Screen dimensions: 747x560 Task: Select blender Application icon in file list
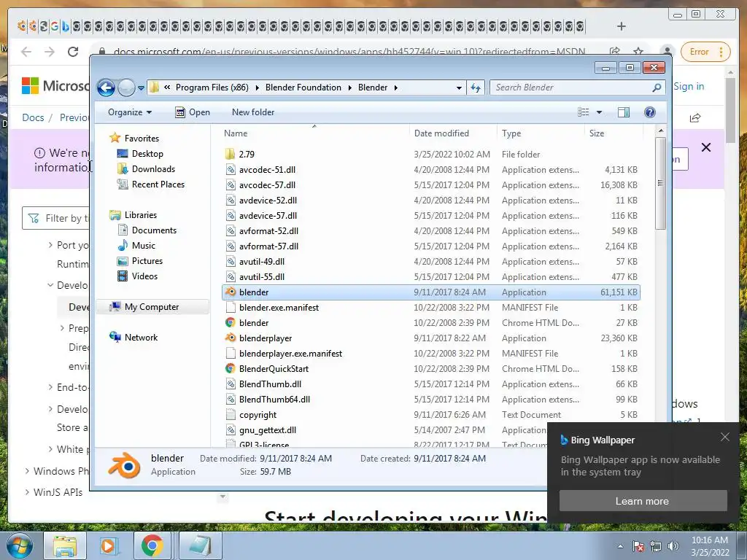tap(231, 292)
